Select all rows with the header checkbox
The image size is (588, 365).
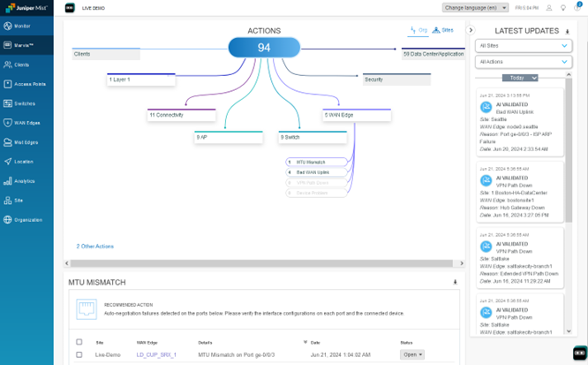79,342
